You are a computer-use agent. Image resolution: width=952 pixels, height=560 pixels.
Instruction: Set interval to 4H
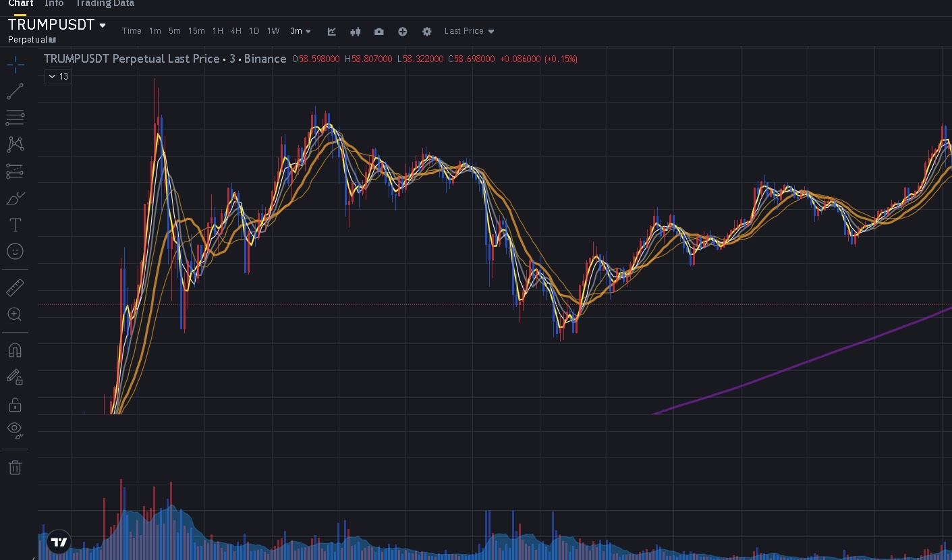coord(236,31)
